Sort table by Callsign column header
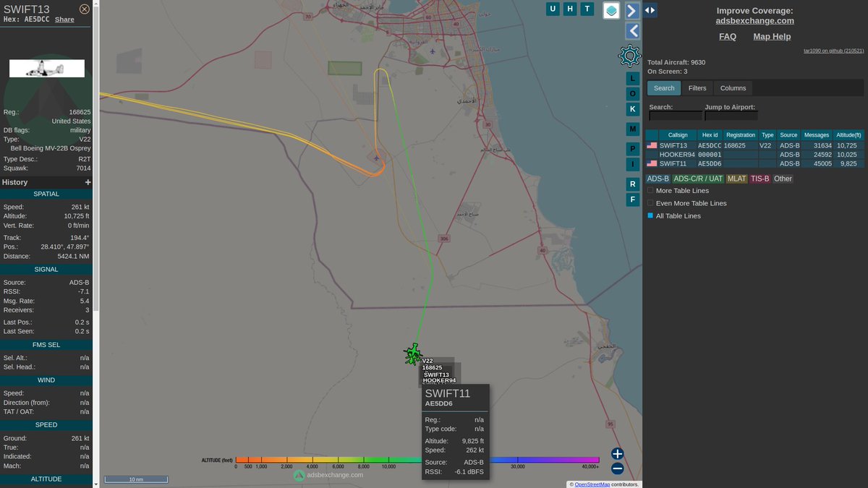Screen dimensions: 868x488 coord(678,135)
